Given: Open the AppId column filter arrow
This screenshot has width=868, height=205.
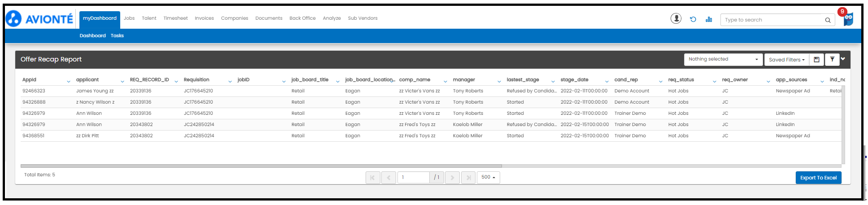Looking at the screenshot, I should click(69, 81).
